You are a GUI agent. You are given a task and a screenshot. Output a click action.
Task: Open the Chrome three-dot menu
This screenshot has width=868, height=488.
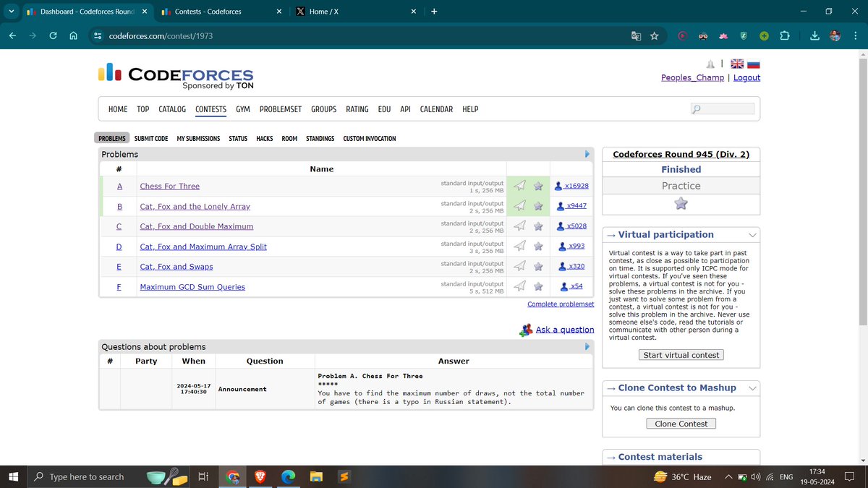(x=854, y=35)
